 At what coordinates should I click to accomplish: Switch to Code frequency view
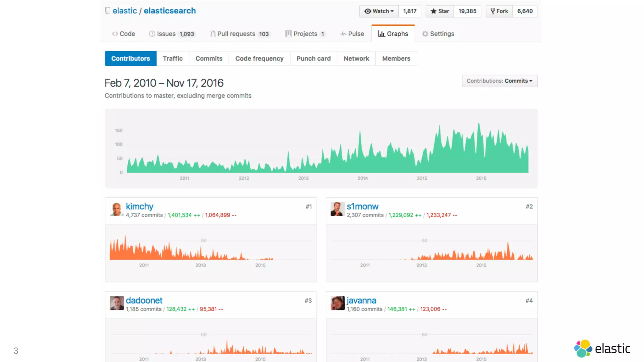pos(259,59)
